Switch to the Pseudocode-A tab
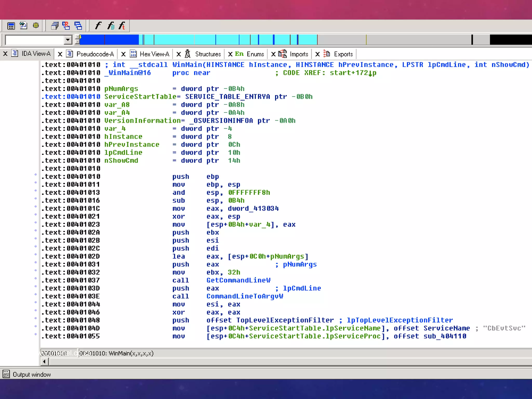The image size is (532, 399). [x=95, y=54]
